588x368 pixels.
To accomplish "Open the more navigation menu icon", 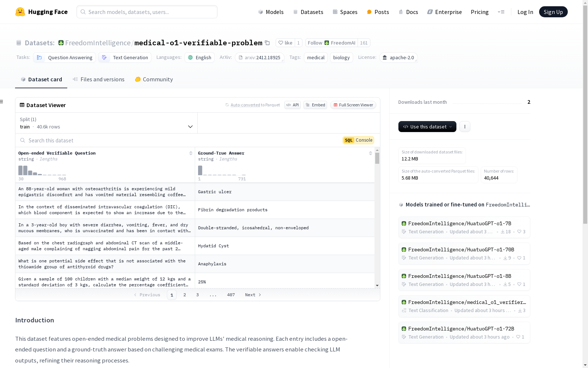I will click(501, 12).
